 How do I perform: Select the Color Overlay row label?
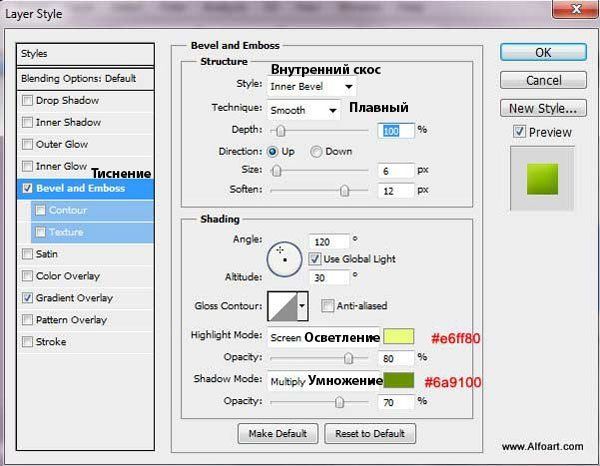point(68,276)
